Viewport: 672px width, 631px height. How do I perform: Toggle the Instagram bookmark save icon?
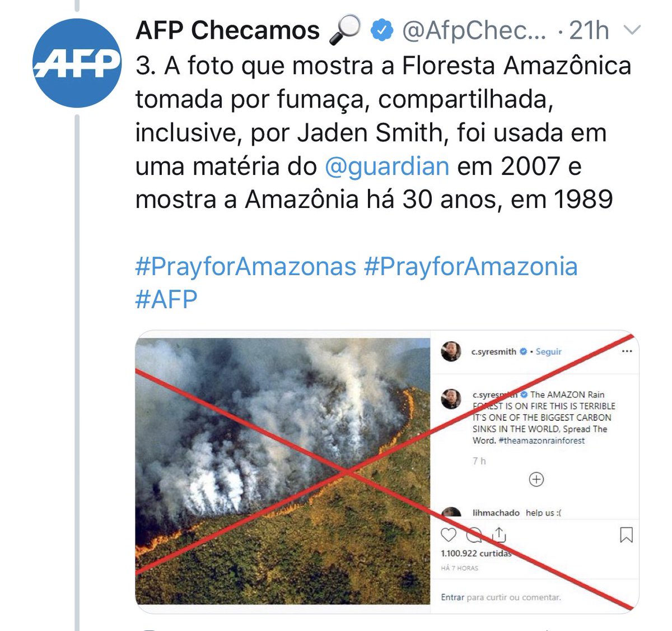pos(626,535)
